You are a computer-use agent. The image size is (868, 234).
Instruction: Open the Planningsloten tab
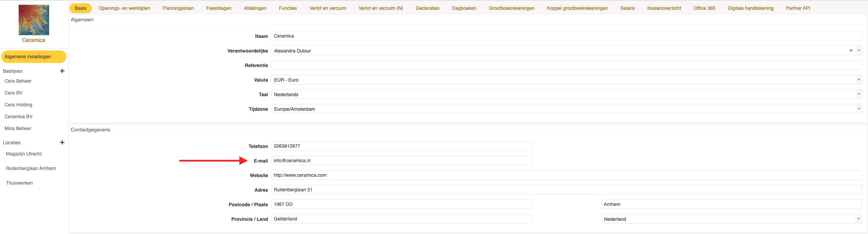[x=178, y=8]
